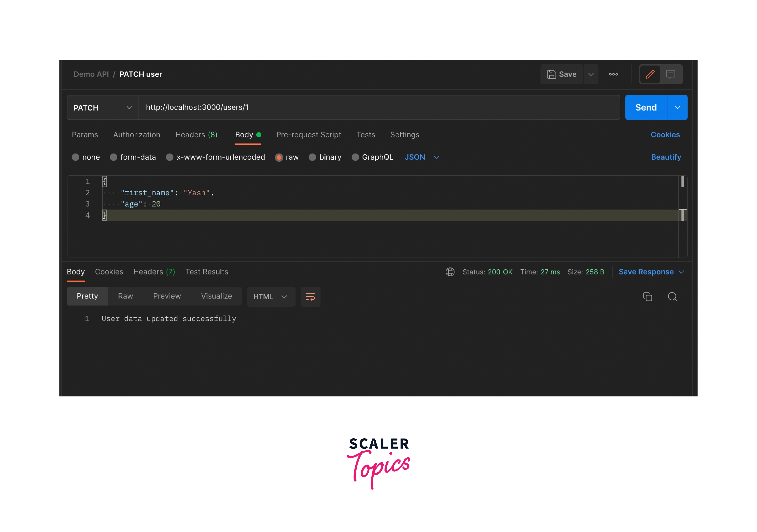
Task: Click the pencil edit mode icon
Action: pos(650,74)
